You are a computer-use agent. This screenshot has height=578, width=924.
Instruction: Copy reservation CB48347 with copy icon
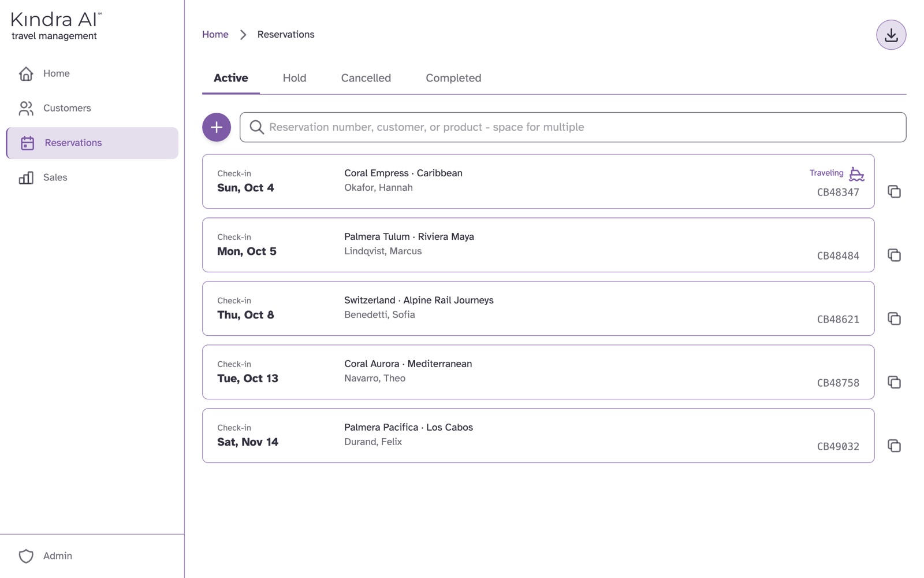(894, 191)
